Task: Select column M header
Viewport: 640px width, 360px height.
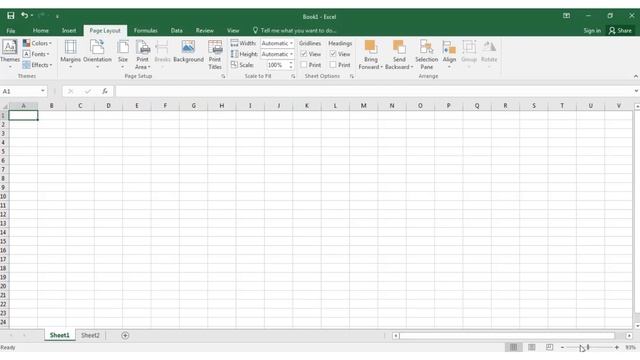Action: pyautogui.click(x=363, y=106)
